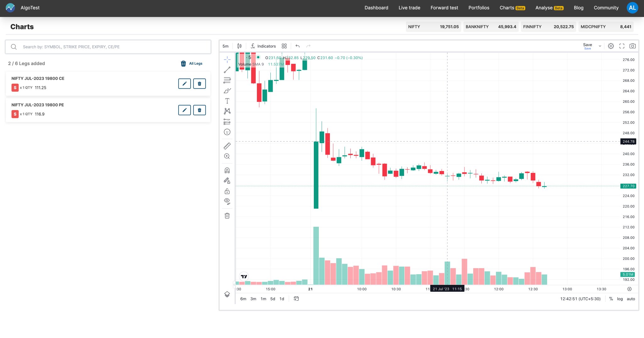Expand the Save layout dropdown arrow
644x338 pixels.
click(600, 46)
